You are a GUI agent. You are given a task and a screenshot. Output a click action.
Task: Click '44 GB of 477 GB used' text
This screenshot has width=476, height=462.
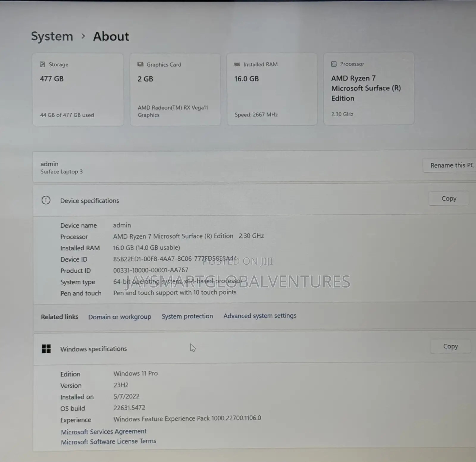tap(67, 115)
